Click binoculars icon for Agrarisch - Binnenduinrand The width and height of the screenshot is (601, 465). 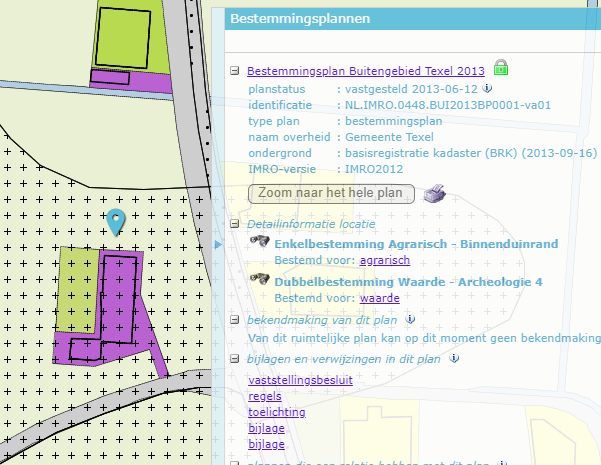coord(260,241)
